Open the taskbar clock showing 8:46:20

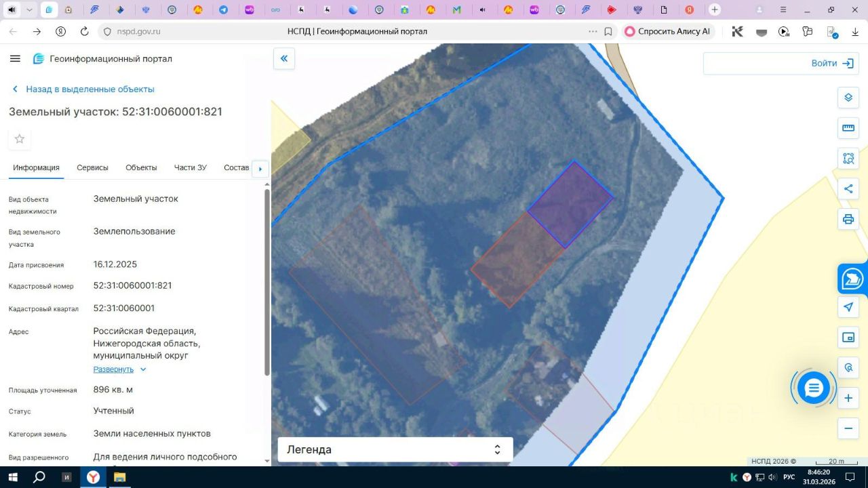tap(818, 477)
